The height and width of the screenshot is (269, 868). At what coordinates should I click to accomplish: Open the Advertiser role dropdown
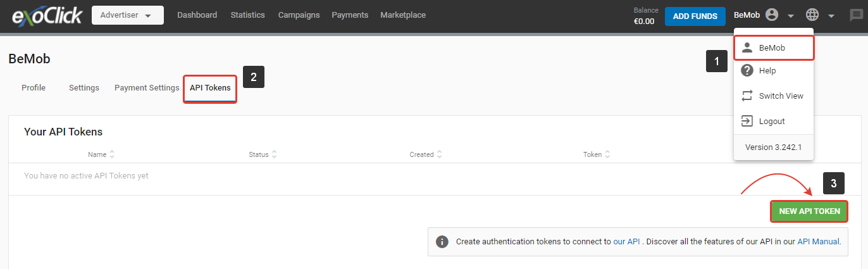(127, 15)
